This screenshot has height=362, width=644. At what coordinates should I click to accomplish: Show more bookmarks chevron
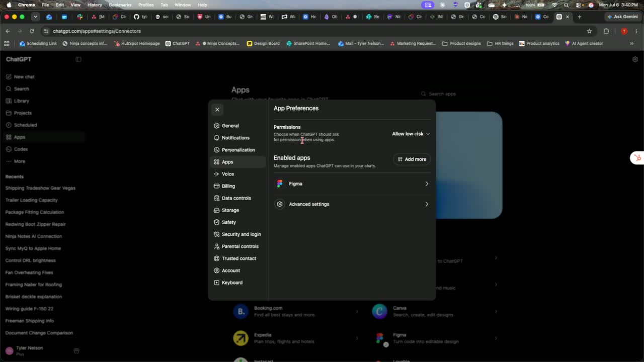click(632, 44)
